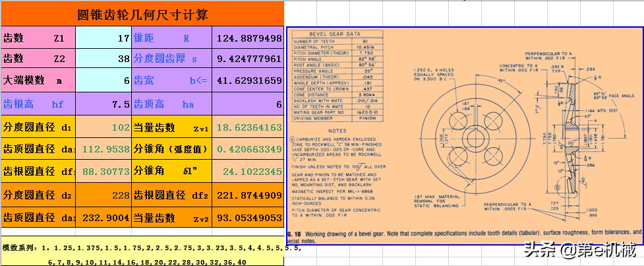
Task: Select the df2 value 221.8744909
Action: (x=248, y=195)
